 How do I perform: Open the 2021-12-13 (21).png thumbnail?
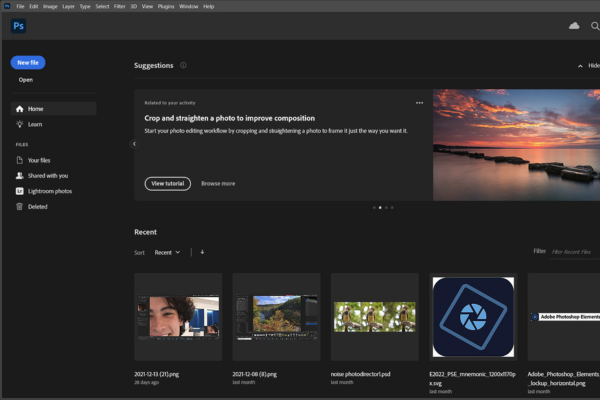[178, 317]
